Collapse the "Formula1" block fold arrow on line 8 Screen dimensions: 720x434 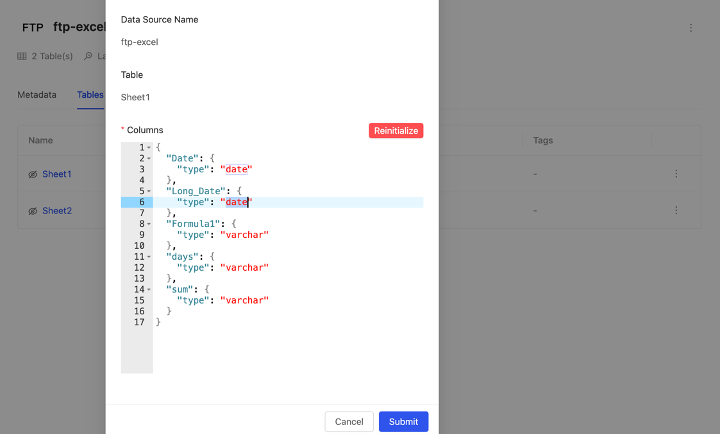tap(149, 224)
